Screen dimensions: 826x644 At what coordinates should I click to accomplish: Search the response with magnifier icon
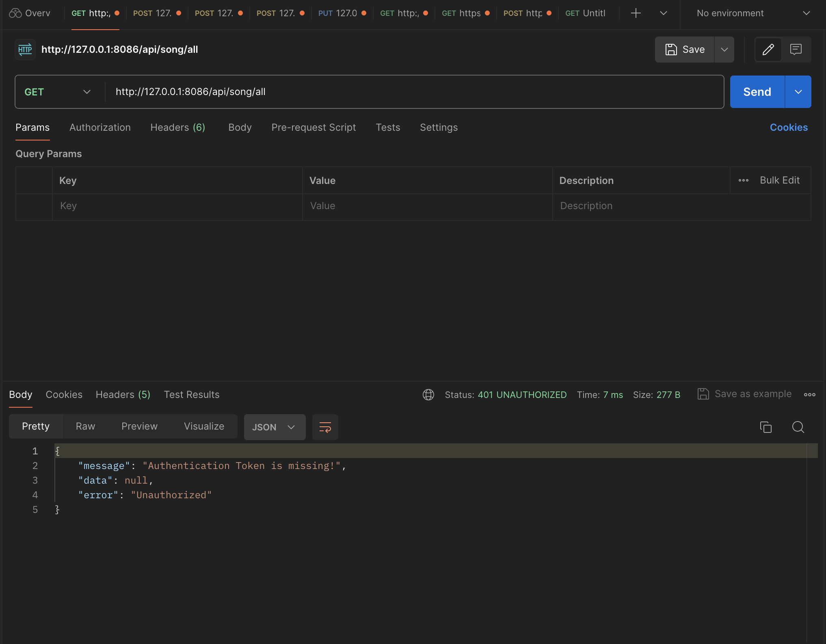coord(798,427)
